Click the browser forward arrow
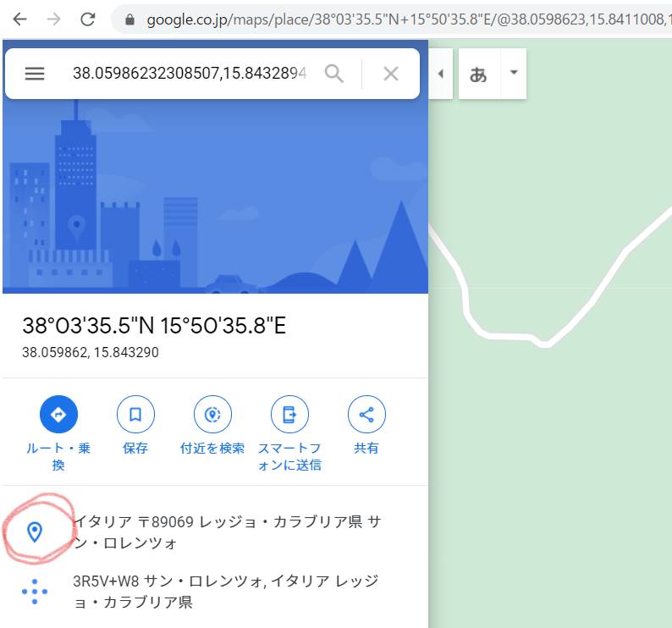The height and width of the screenshot is (628, 672). (x=53, y=19)
